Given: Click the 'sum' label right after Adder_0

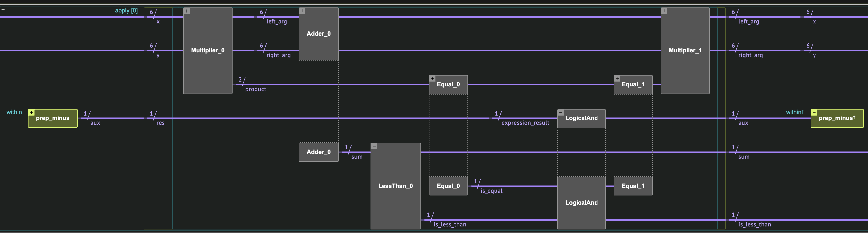Looking at the screenshot, I should coord(357,157).
